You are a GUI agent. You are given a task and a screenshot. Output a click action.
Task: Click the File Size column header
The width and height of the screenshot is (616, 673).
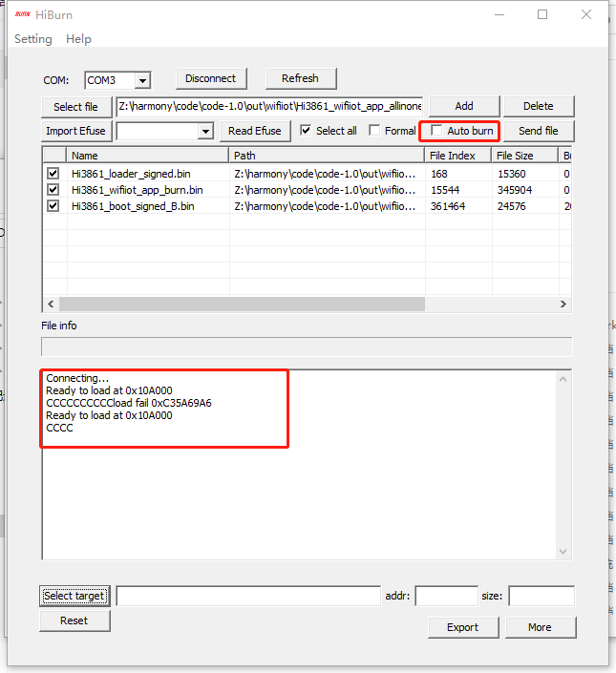pos(524,156)
